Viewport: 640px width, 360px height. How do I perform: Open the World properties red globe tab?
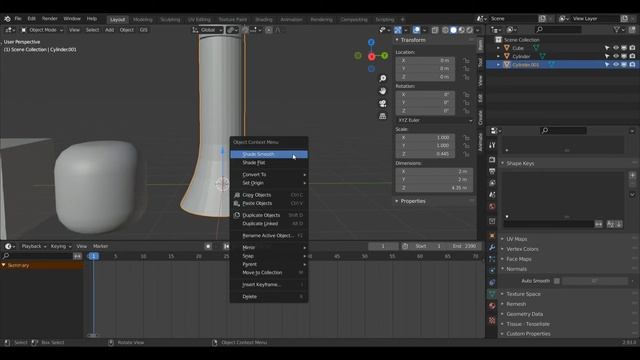tap(492, 207)
